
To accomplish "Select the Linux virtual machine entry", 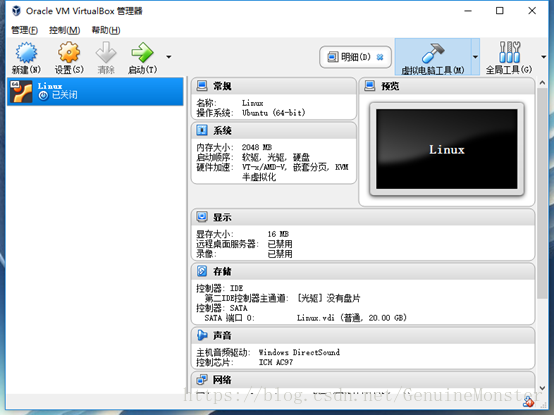I will point(95,91).
